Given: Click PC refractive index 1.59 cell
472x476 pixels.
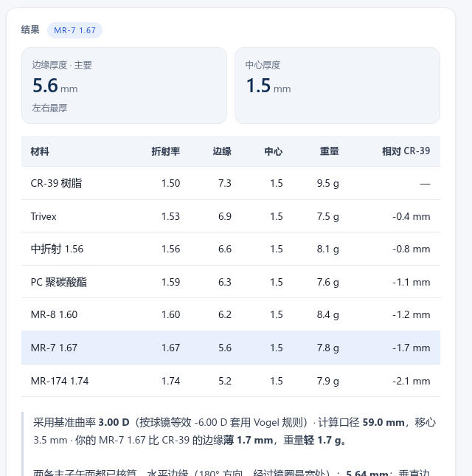Looking at the screenshot, I should coord(171,282).
